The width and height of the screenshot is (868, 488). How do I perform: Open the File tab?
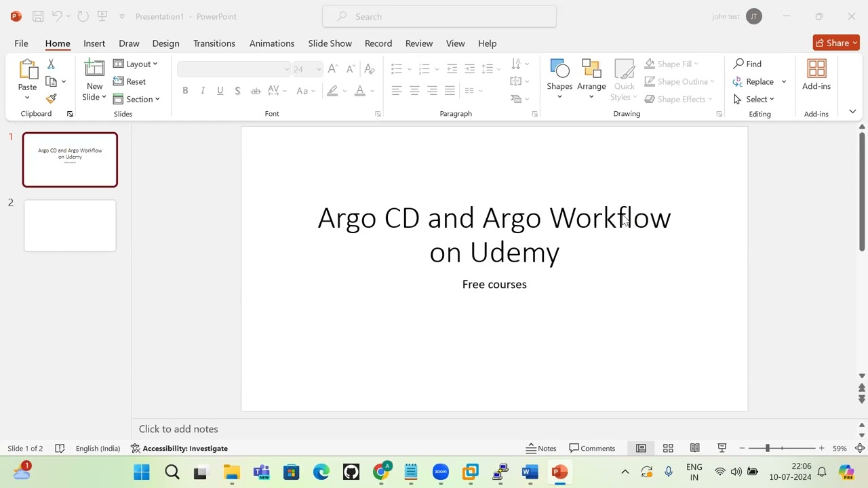[21, 43]
